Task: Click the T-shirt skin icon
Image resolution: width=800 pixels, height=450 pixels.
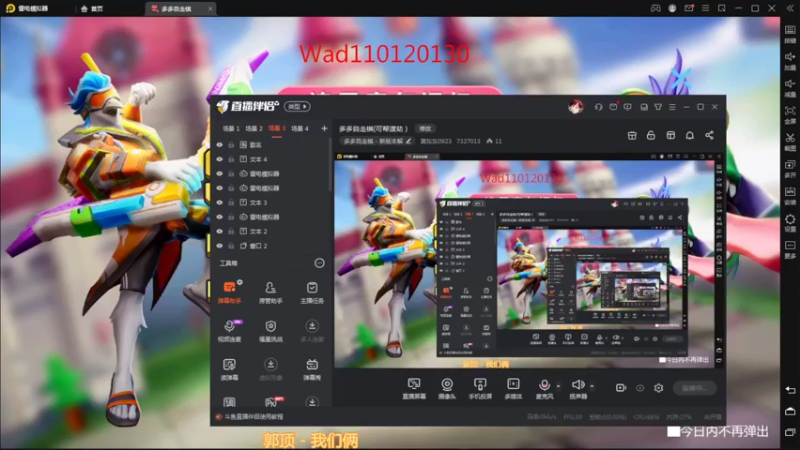Action: coord(658,107)
